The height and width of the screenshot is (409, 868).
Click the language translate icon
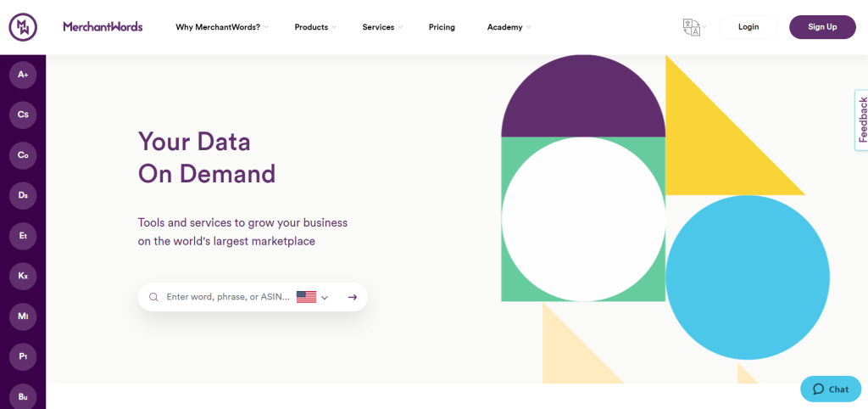coord(691,27)
